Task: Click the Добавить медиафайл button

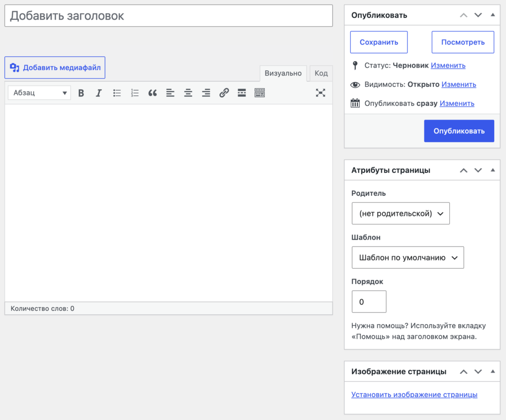Action: (55, 67)
